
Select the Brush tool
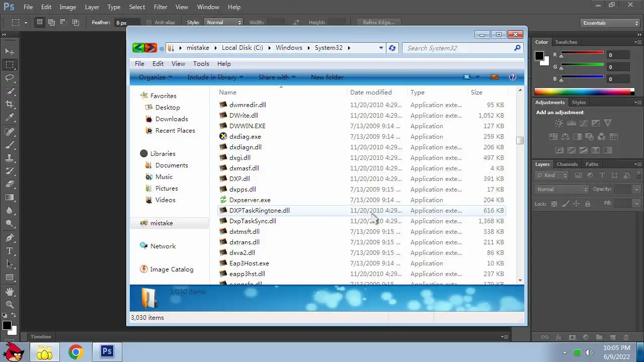[x=10, y=145]
